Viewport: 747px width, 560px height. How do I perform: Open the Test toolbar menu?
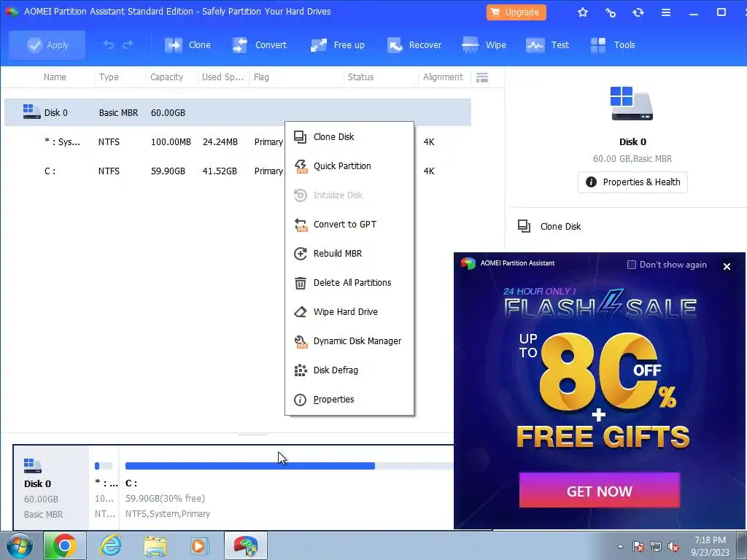[x=547, y=44]
